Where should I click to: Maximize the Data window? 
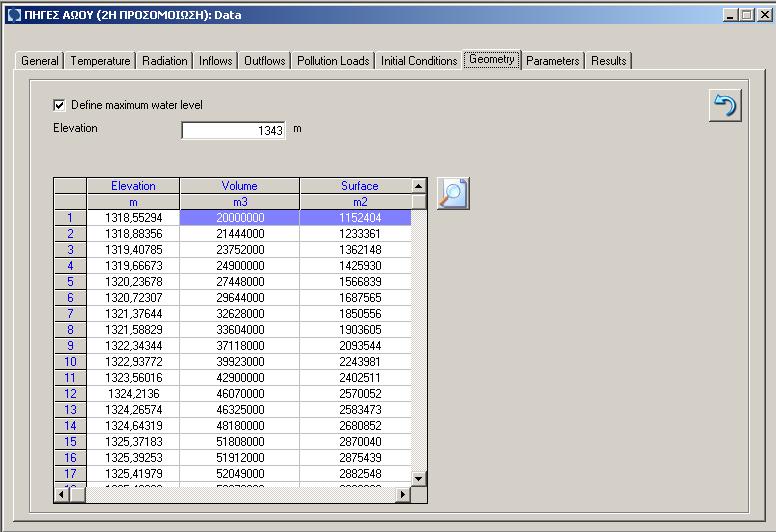[746, 15]
